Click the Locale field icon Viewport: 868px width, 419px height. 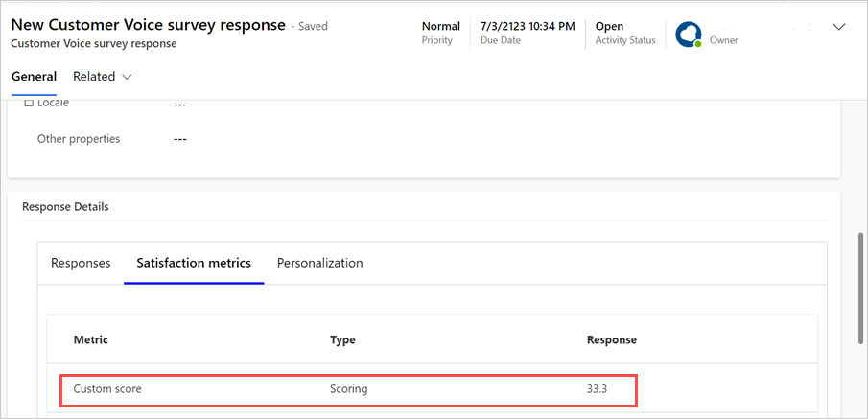point(29,104)
